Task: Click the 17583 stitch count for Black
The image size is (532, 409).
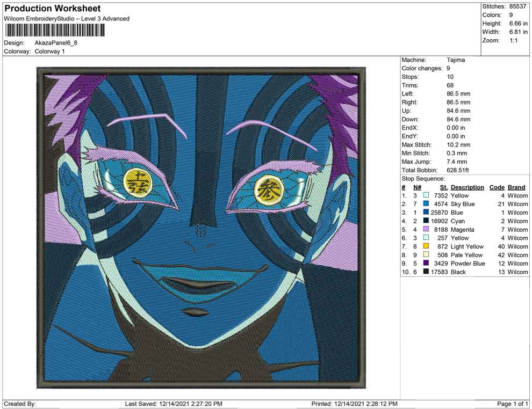Action: tap(439, 272)
